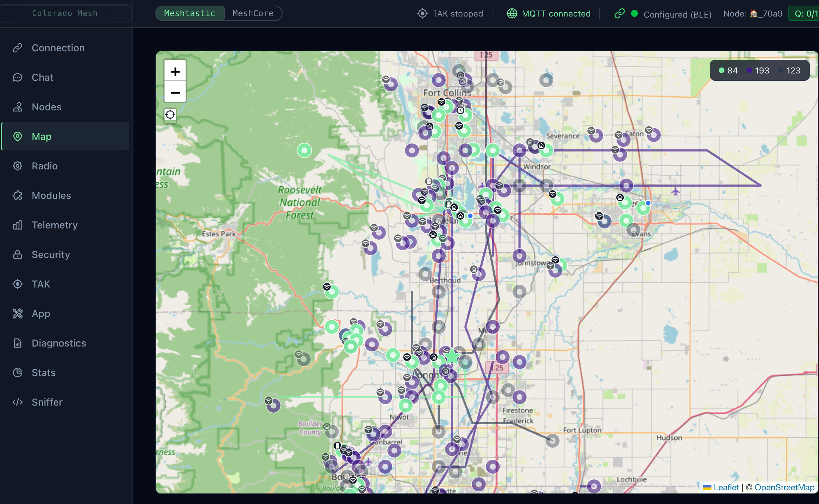The image size is (819, 504).
Task: Click the Colorado Mesh title button
Action: pos(65,13)
